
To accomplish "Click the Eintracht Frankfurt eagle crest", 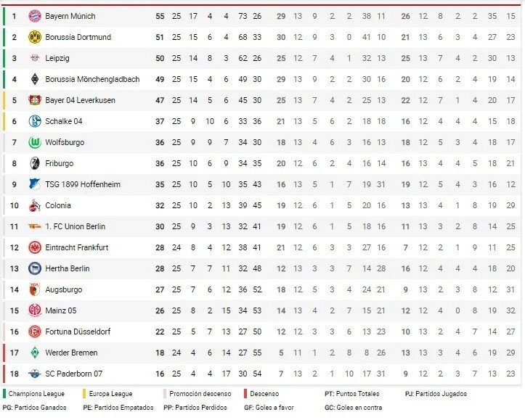I will pyautogui.click(x=35, y=247).
